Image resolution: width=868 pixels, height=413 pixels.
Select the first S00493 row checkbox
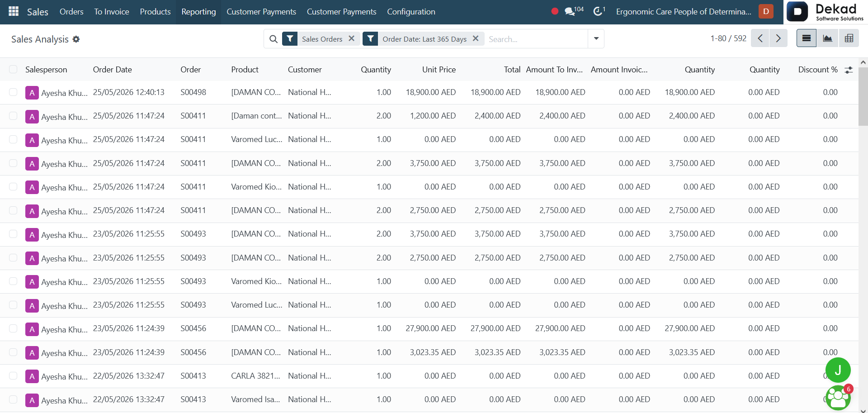pos(13,234)
